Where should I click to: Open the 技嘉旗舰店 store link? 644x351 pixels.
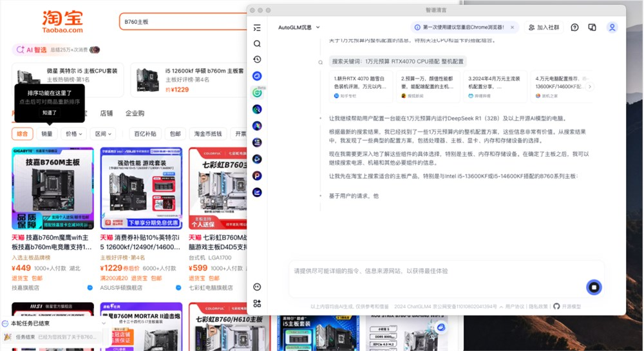pyautogui.click(x=26, y=288)
